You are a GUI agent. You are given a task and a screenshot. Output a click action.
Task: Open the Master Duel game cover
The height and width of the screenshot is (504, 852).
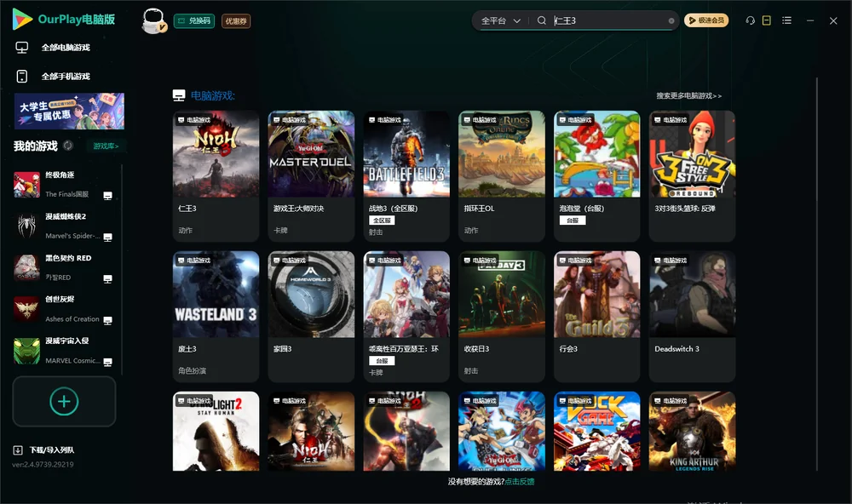pos(311,154)
